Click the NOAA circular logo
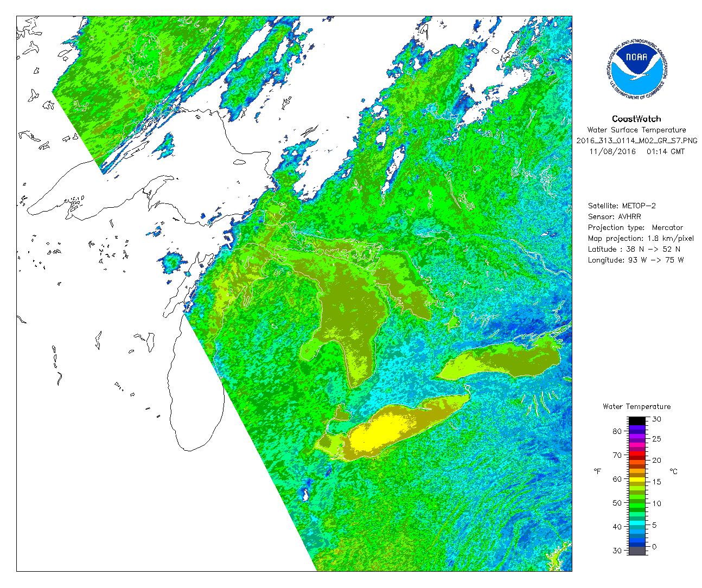Screen dimensions: 702x588 click(x=636, y=69)
